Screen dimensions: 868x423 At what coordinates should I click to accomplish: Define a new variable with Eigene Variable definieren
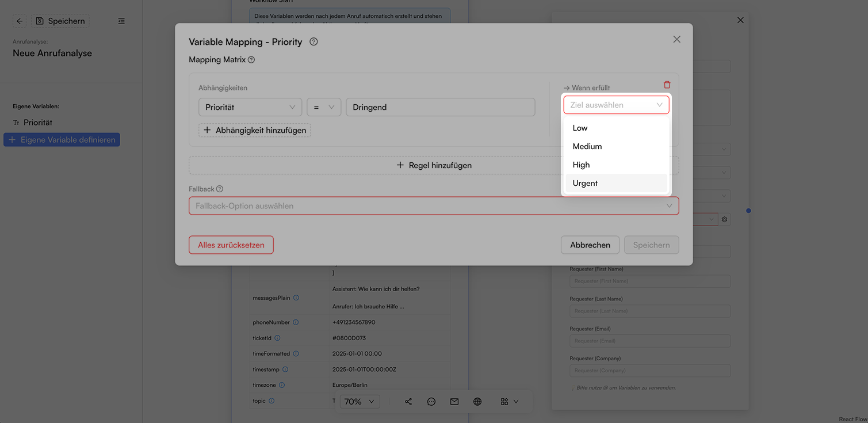pyautogui.click(x=62, y=140)
